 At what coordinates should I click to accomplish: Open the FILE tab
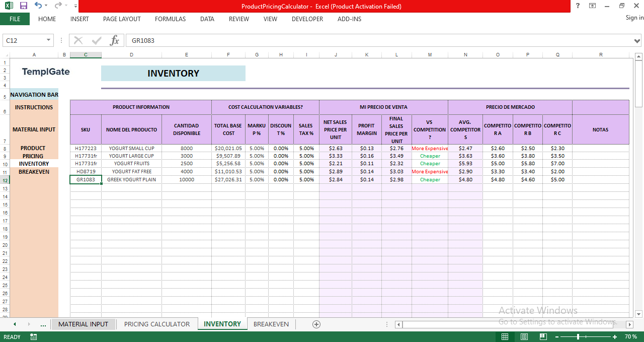pyautogui.click(x=15, y=19)
